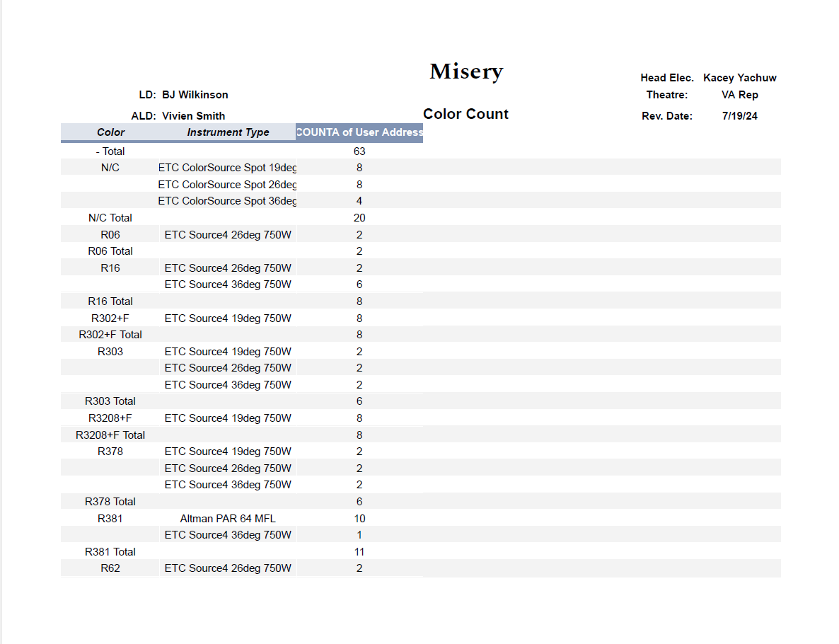Viewport: 839px width, 644px height.
Task: Click the VA Rep theatre value
Action: click(x=739, y=95)
